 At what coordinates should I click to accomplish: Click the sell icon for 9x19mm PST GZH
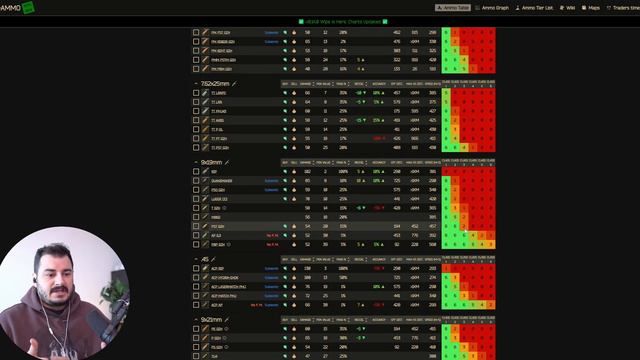point(294,226)
